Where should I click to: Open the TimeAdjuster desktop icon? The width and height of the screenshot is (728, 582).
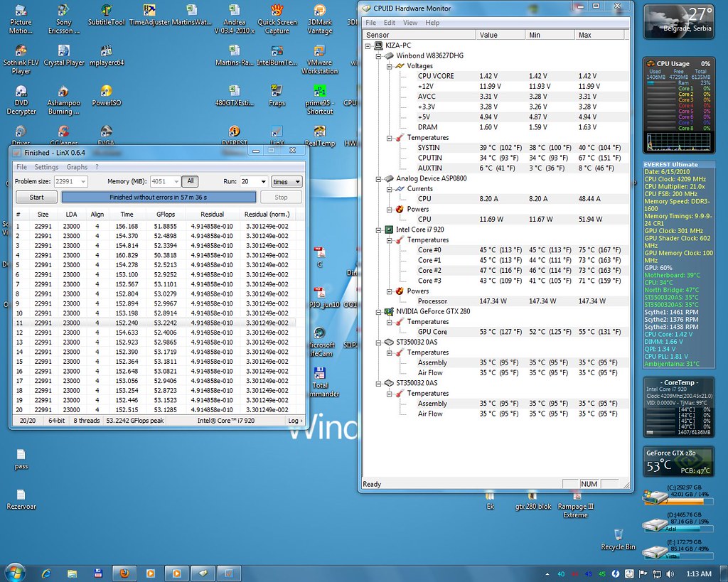149,15
